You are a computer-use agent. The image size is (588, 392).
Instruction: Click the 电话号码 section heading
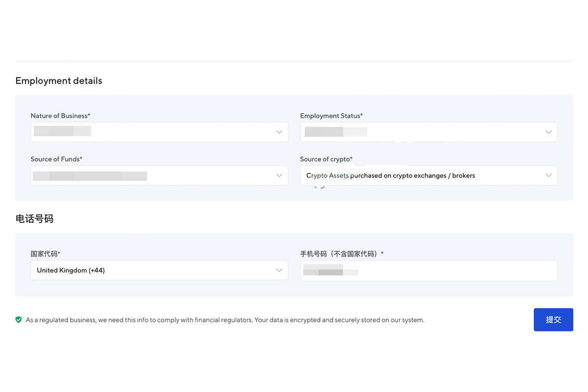(x=34, y=219)
